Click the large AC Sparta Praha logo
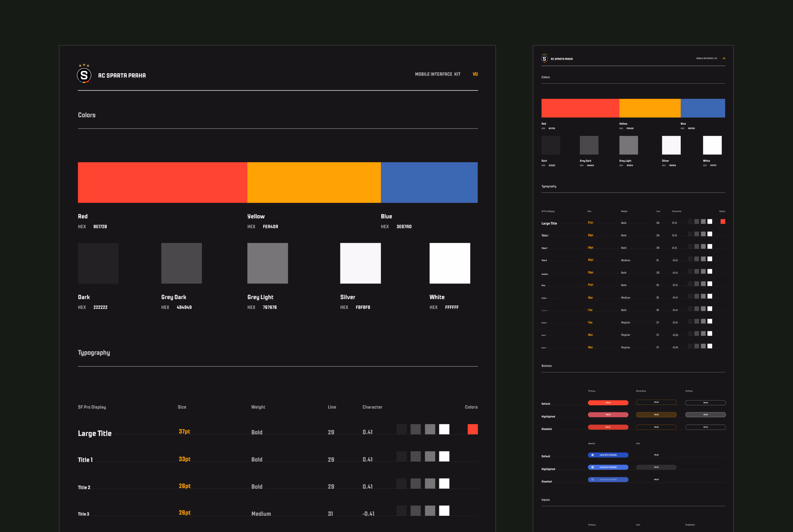793x532 pixels. [x=84, y=75]
